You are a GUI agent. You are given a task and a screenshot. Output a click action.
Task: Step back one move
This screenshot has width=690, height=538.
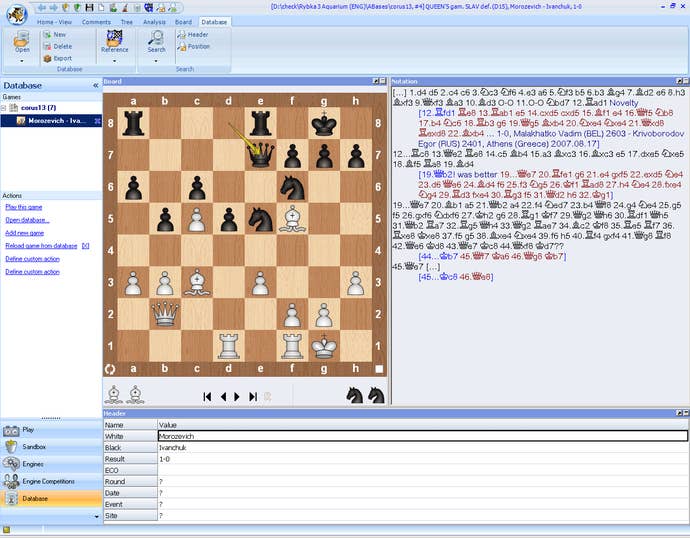224,397
